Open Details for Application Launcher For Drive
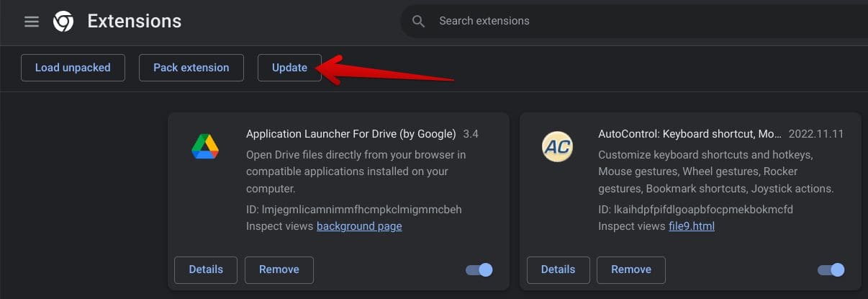The height and width of the screenshot is (299, 868). click(x=206, y=269)
